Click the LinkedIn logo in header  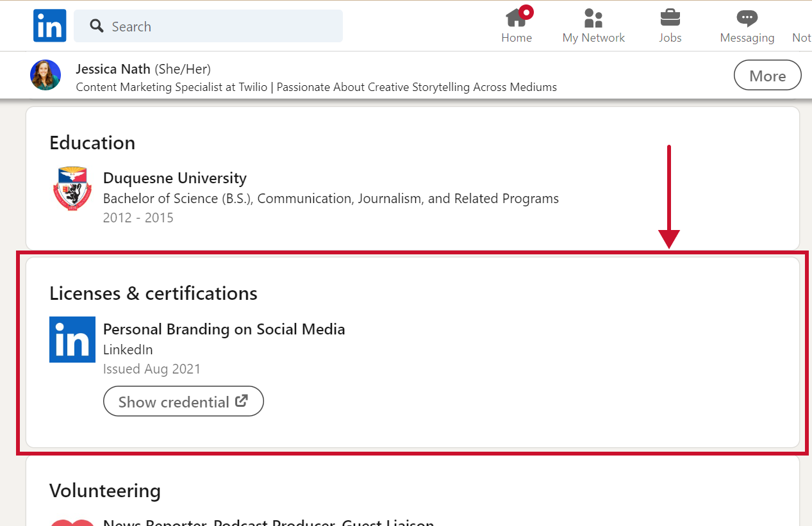(50, 26)
